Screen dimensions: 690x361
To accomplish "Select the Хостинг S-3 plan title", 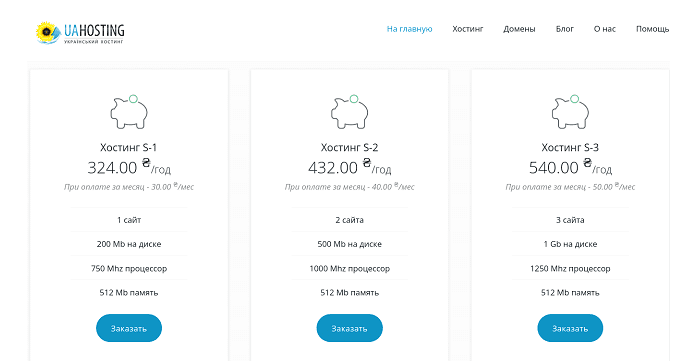I will (570, 147).
